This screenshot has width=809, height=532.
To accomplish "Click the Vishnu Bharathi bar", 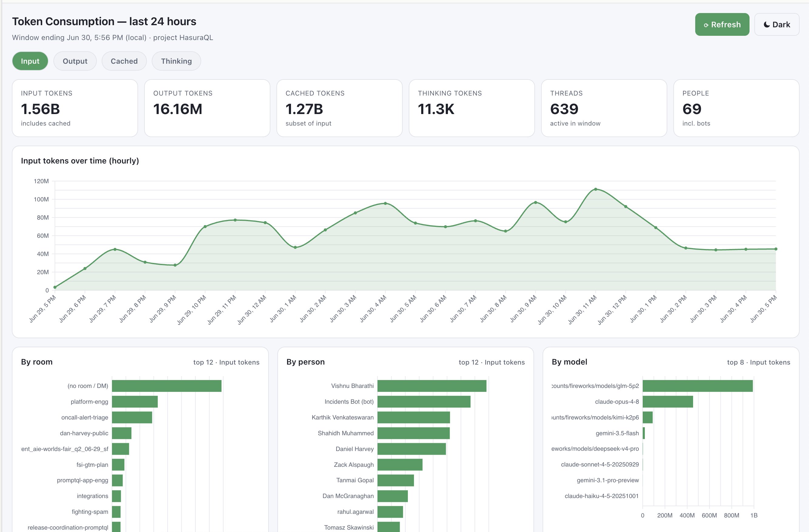I will (x=432, y=386).
